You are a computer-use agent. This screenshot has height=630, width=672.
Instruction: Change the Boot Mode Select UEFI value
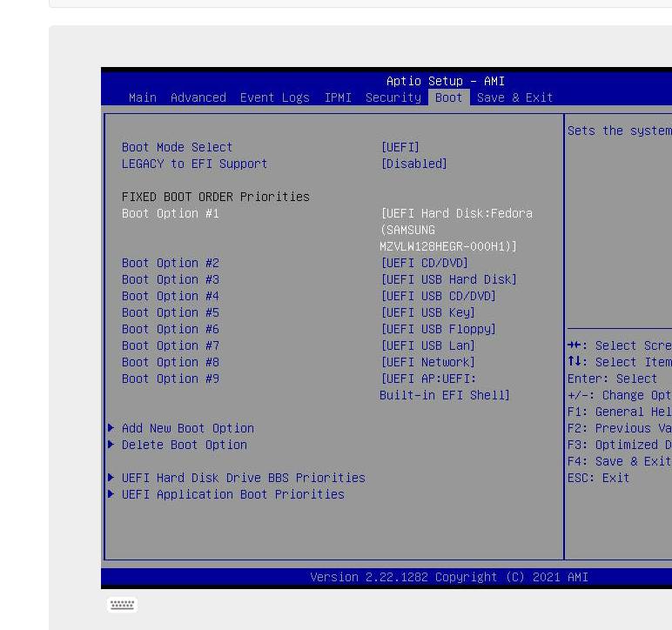point(400,147)
